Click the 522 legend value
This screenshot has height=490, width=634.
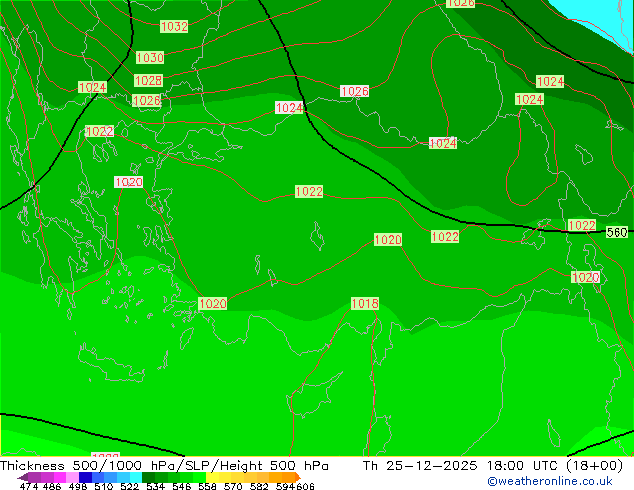[x=129, y=486]
